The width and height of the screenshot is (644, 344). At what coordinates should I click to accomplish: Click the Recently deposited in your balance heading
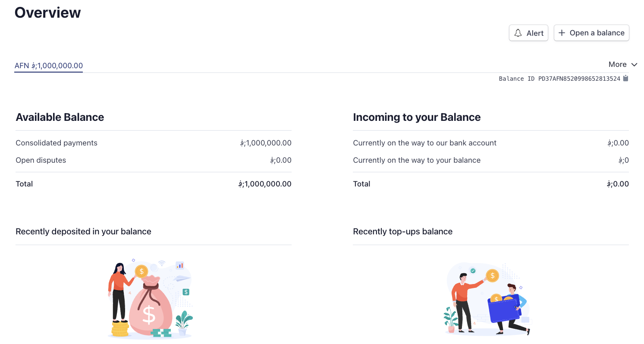click(x=83, y=231)
